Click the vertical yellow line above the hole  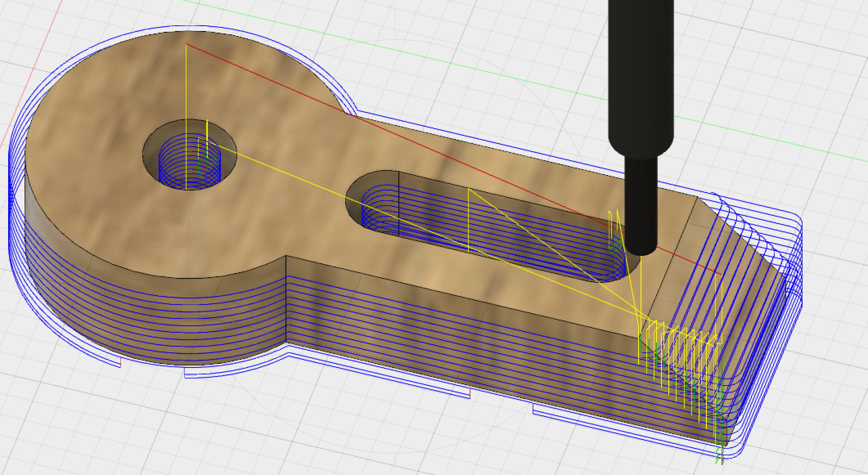[186, 82]
